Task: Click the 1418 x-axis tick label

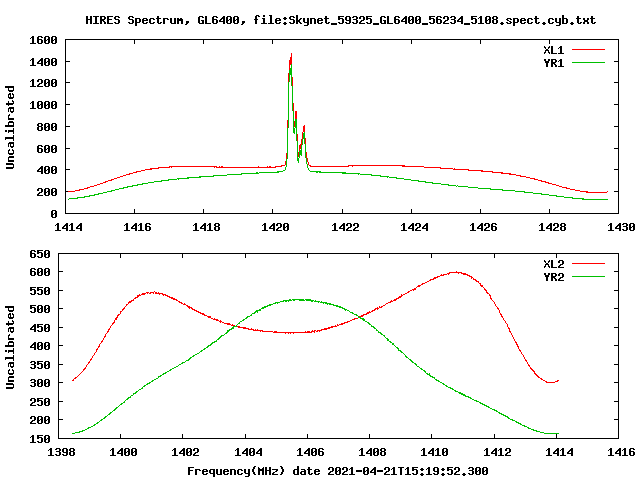Action: pos(206,227)
